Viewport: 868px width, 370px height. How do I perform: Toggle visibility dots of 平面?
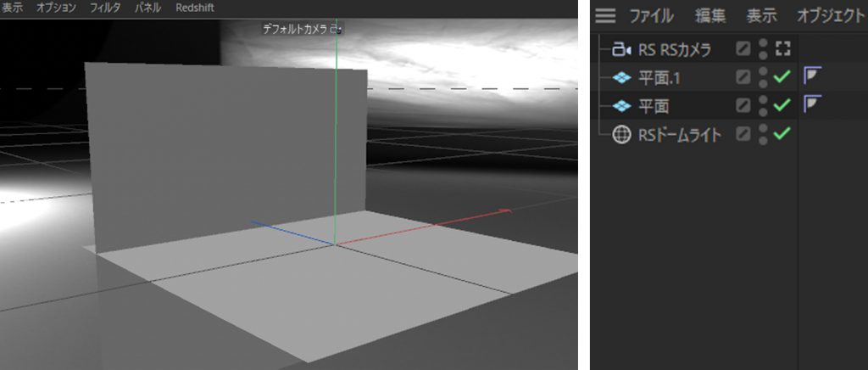(x=763, y=104)
